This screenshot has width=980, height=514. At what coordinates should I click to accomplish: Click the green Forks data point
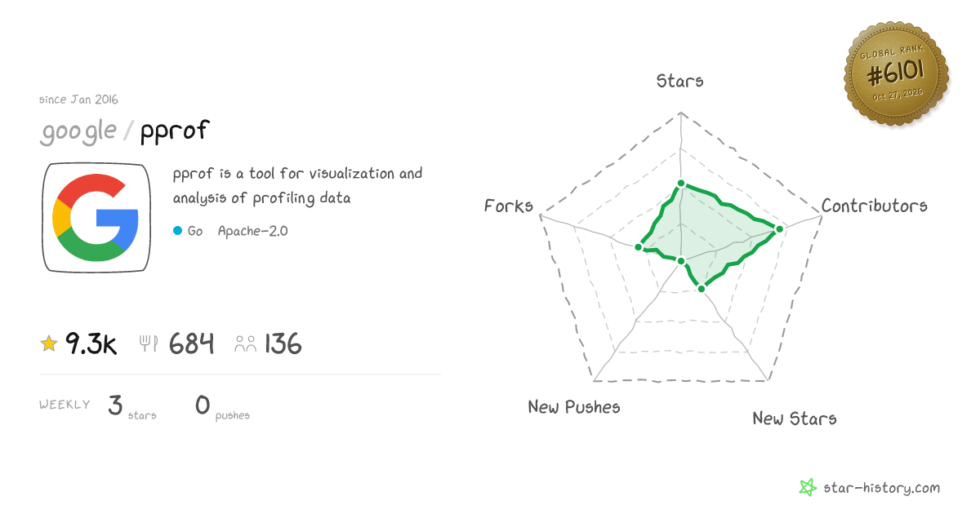click(639, 246)
